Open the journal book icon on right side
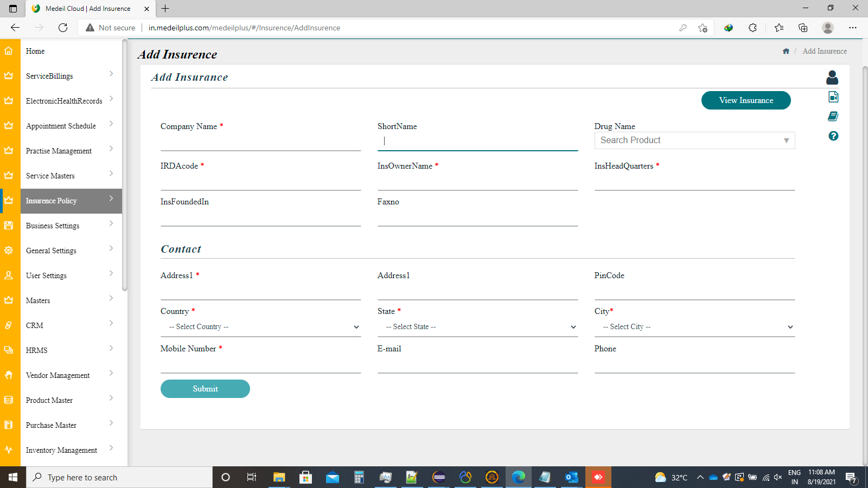Screen dimensions: 868x488 (833, 115)
